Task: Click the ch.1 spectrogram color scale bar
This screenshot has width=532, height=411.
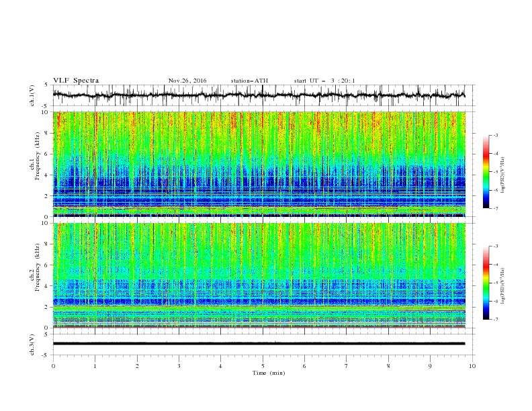Action: tap(486, 172)
